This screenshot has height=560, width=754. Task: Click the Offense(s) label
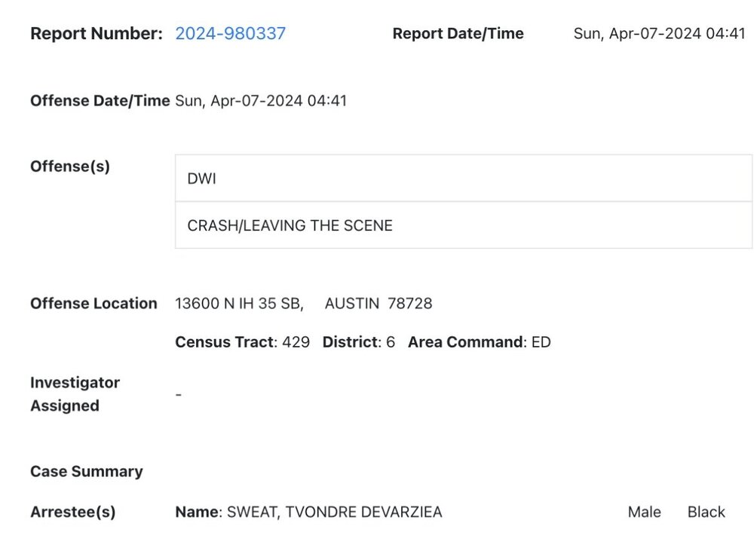click(70, 166)
